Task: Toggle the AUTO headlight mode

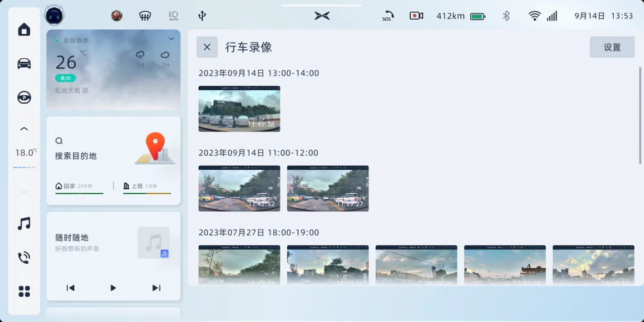Action: tap(174, 16)
